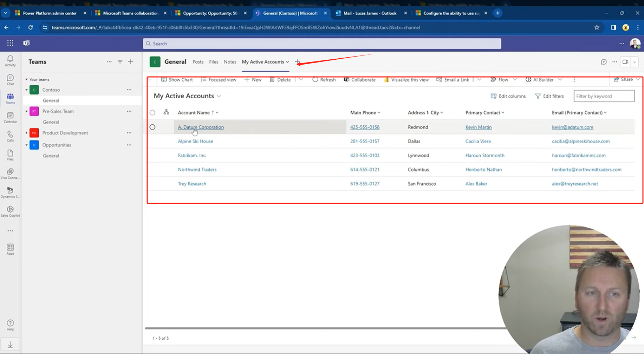Click the Collaborate button
This screenshot has width=644, height=354.
click(x=359, y=80)
